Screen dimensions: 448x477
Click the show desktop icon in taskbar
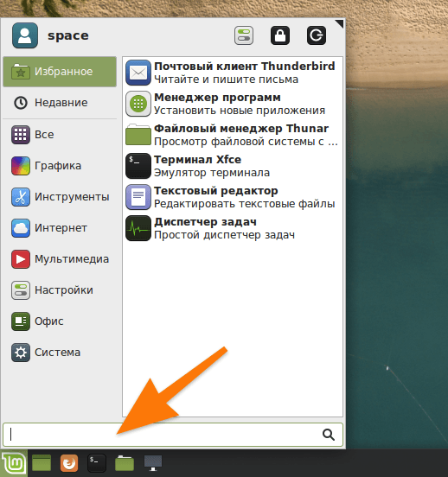point(42,463)
